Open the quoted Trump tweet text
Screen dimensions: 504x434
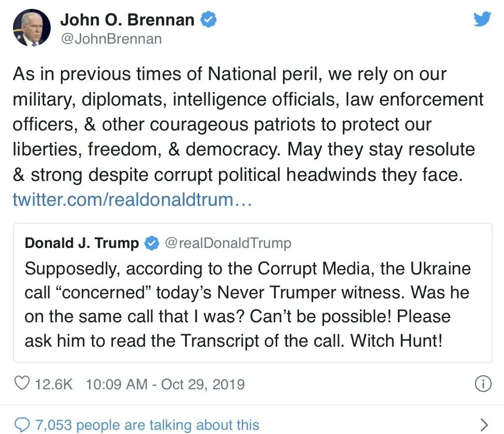[x=247, y=305]
